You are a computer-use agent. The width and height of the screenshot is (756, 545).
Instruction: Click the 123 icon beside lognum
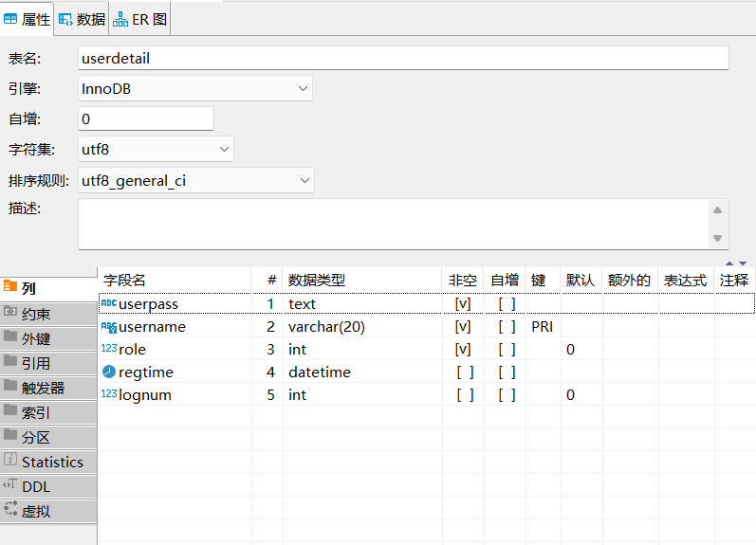point(109,393)
